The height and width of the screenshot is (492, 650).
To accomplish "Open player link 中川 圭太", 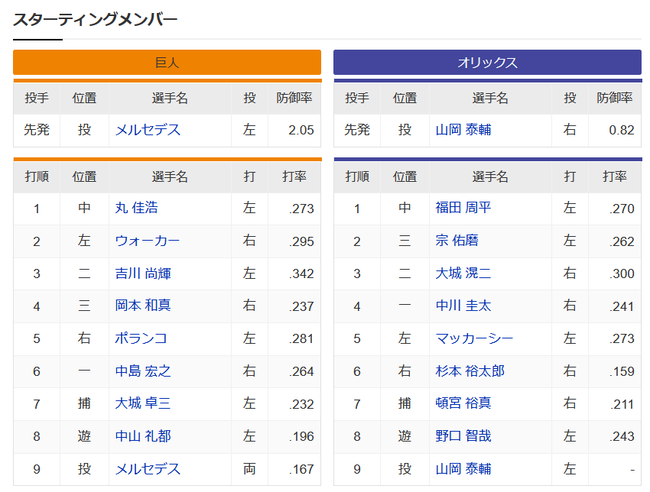I will (x=463, y=306).
